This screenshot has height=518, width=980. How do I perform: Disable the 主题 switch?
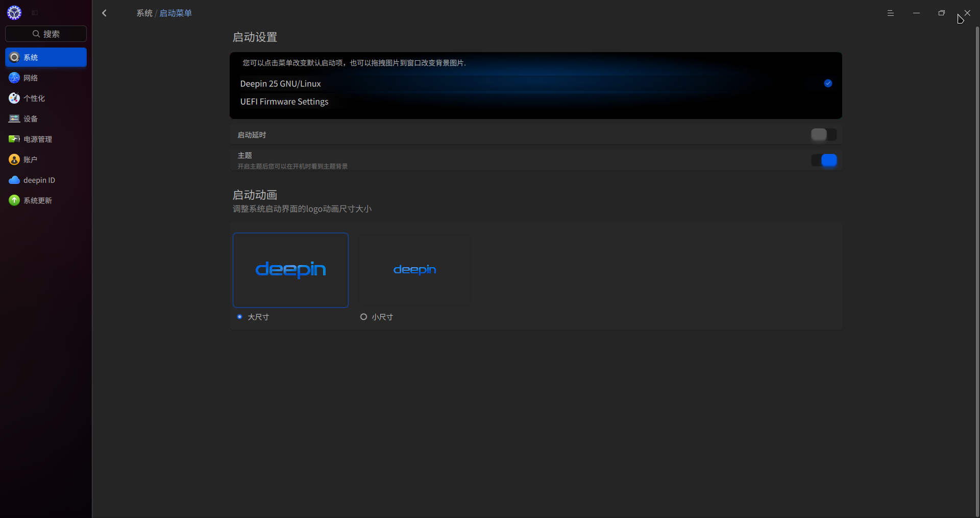pos(824,160)
